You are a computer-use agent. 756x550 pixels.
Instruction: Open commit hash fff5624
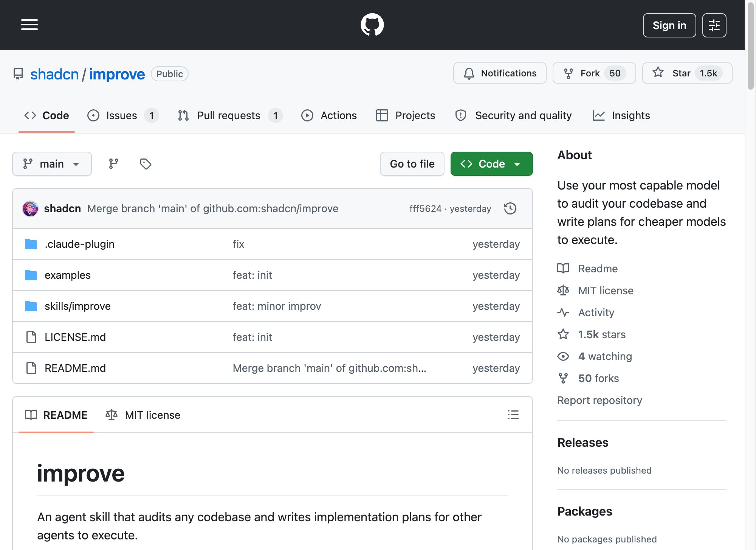pos(425,208)
